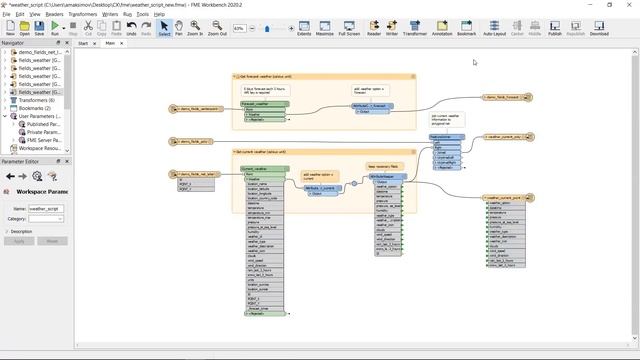640x360 pixels.
Task: Select Private Parameters in Navigator
Action: (44, 132)
